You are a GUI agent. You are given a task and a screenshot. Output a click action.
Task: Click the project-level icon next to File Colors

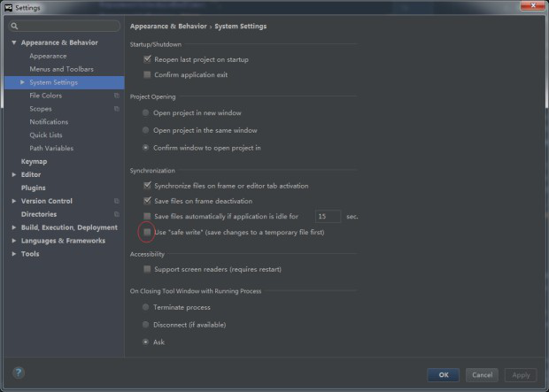117,96
